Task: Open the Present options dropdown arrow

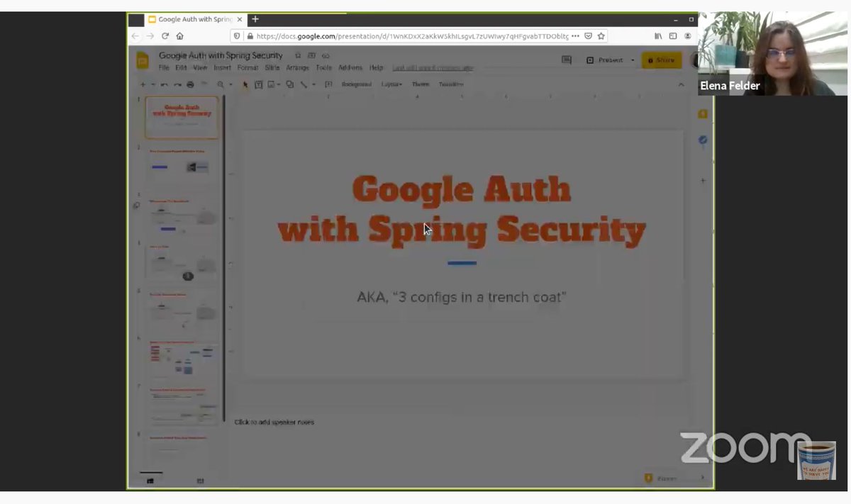Action: coord(632,60)
